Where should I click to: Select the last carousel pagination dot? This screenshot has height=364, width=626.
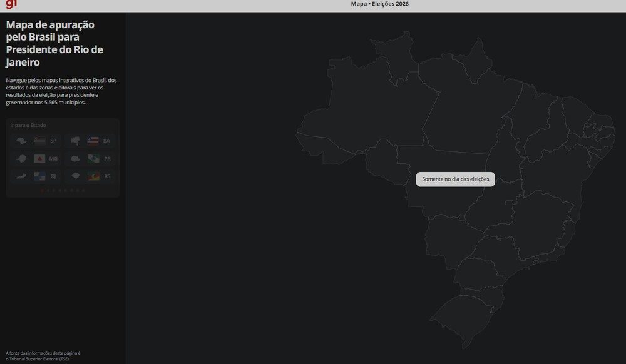coord(83,191)
